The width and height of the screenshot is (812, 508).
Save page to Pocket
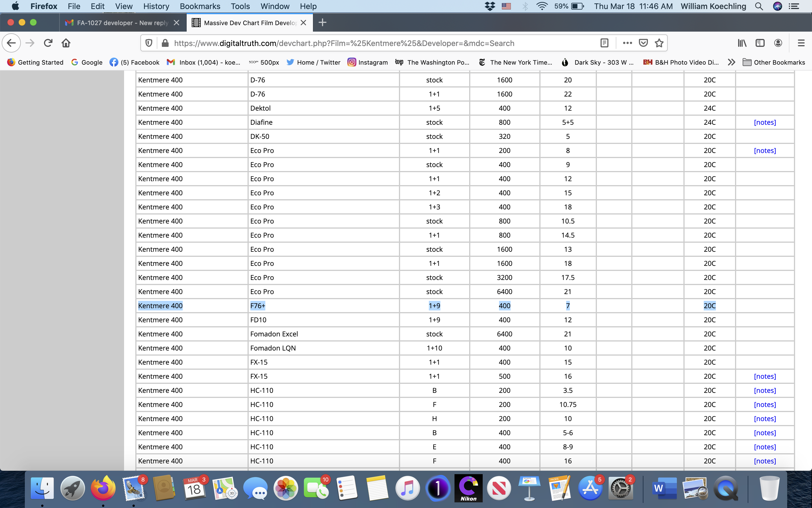click(x=643, y=43)
